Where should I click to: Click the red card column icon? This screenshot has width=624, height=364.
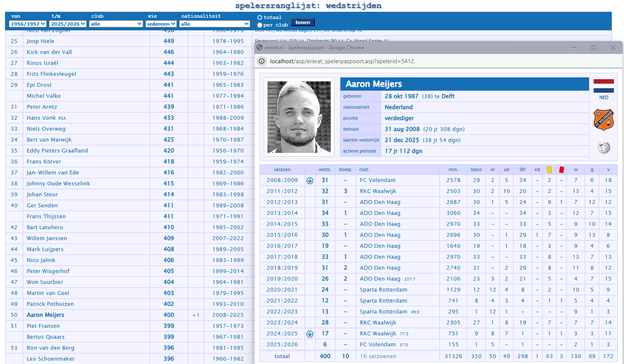[x=562, y=170]
